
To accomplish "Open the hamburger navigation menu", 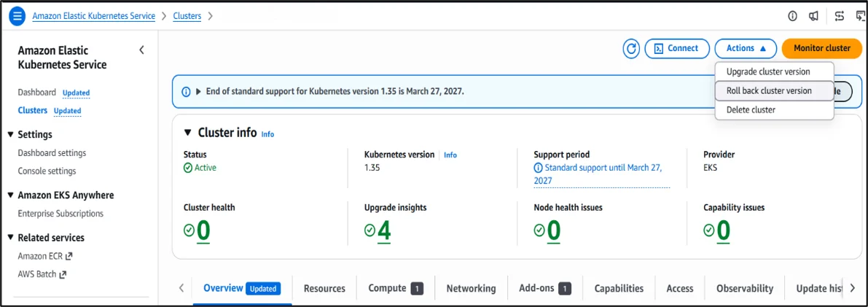I will (x=17, y=16).
